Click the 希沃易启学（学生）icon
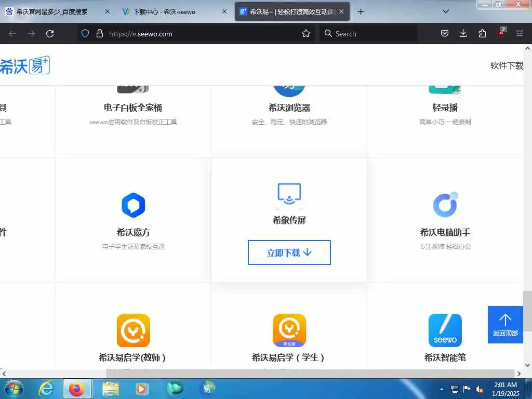The image size is (532, 399). 289,330
